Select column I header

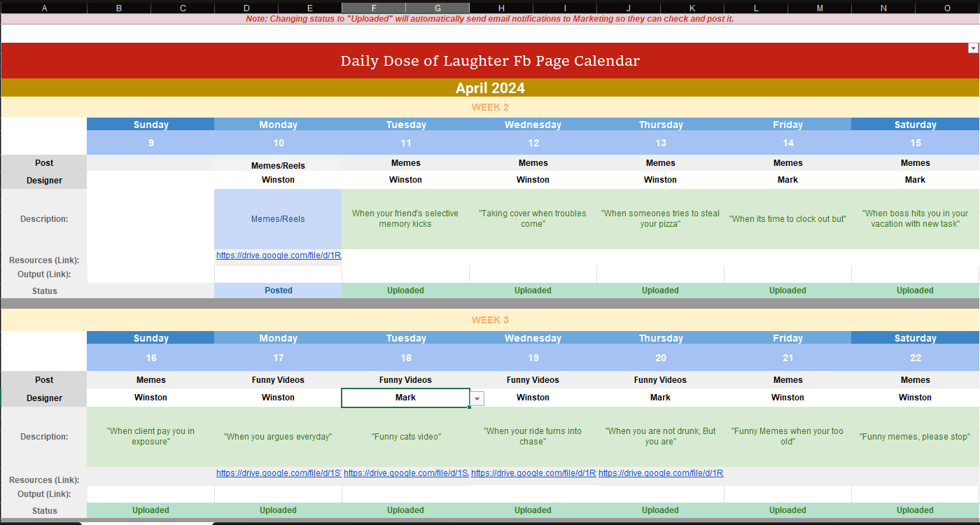coord(565,8)
